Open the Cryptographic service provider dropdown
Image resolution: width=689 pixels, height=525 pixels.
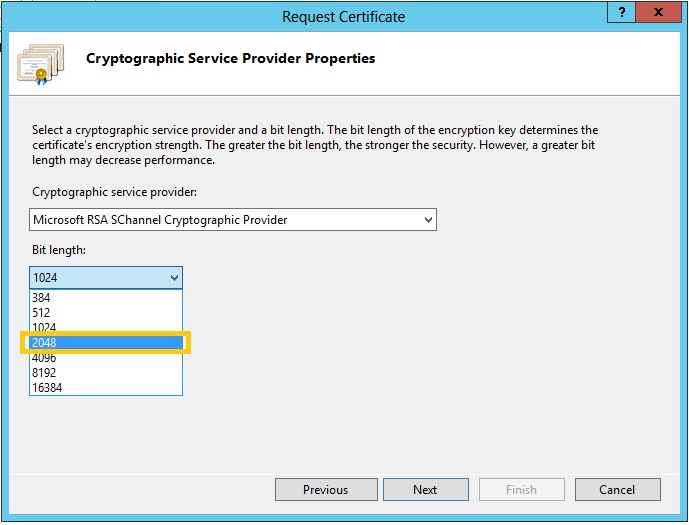428,220
